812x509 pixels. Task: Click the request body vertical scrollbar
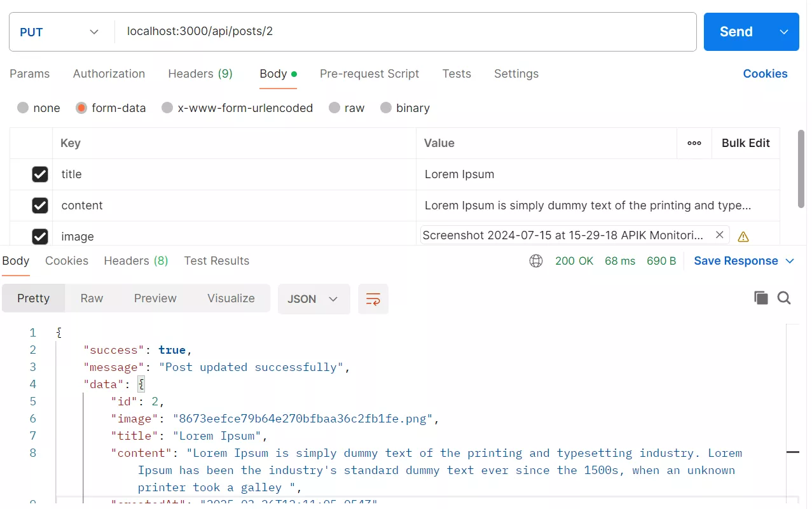pyautogui.click(x=801, y=169)
